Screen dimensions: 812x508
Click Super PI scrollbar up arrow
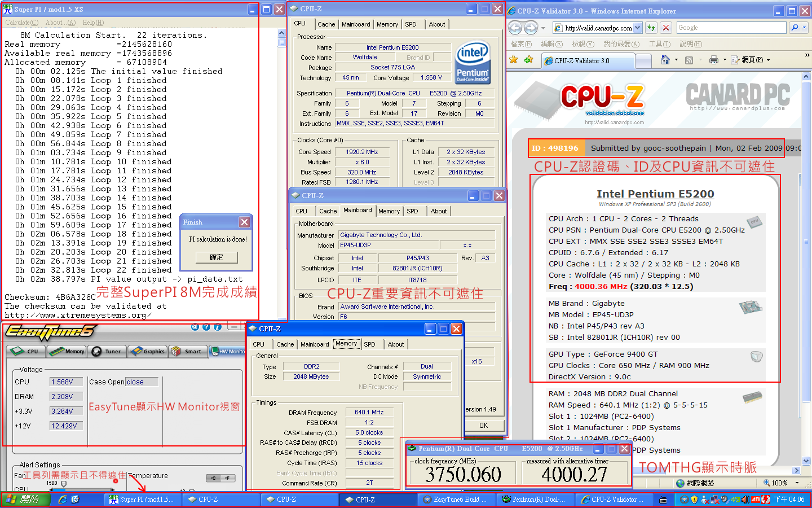282,33
